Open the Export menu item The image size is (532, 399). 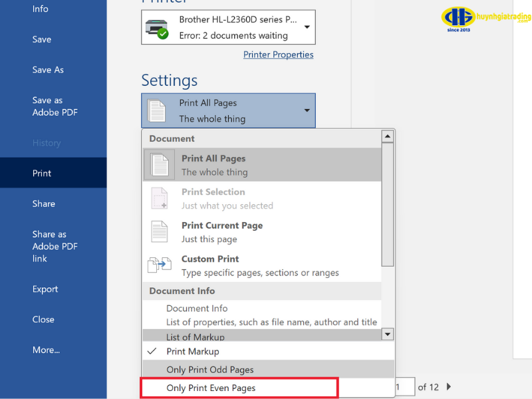coord(45,289)
